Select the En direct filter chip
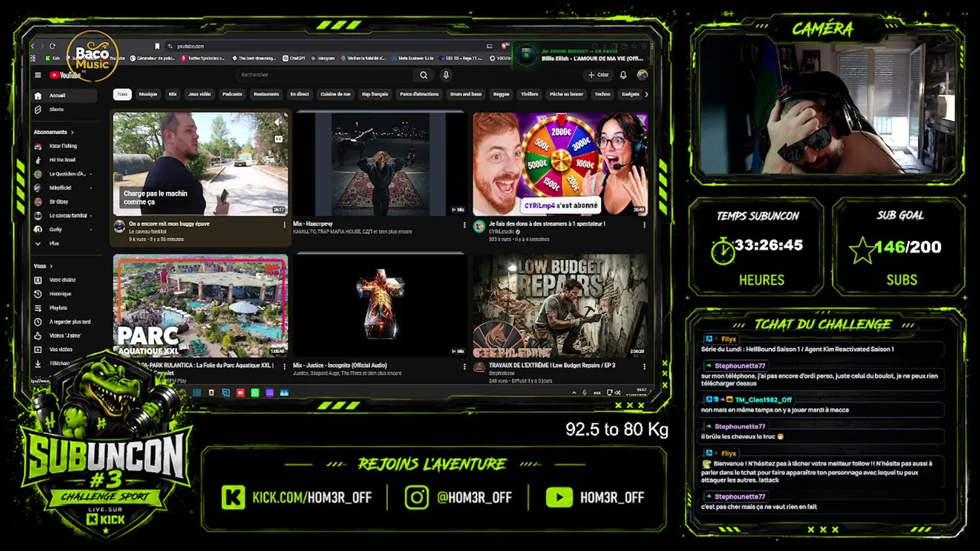 click(299, 94)
